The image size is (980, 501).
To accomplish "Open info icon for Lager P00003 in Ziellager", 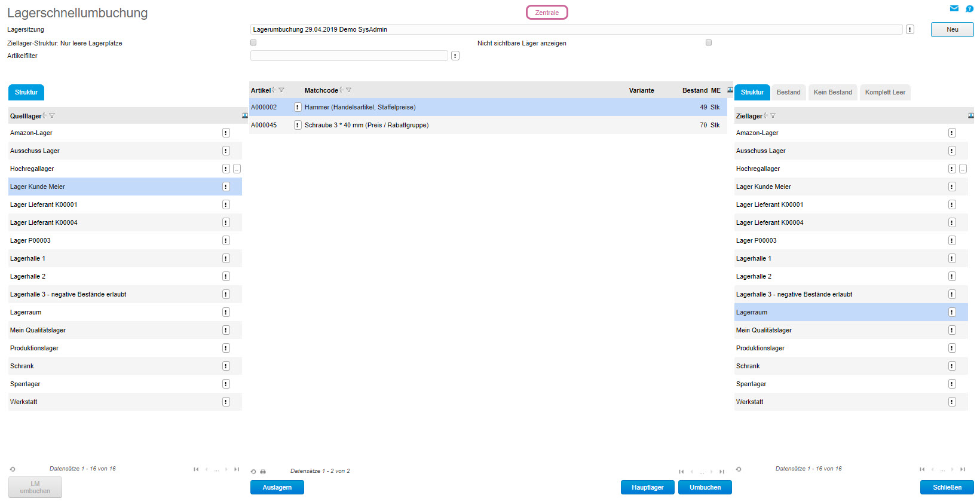I will pos(952,240).
